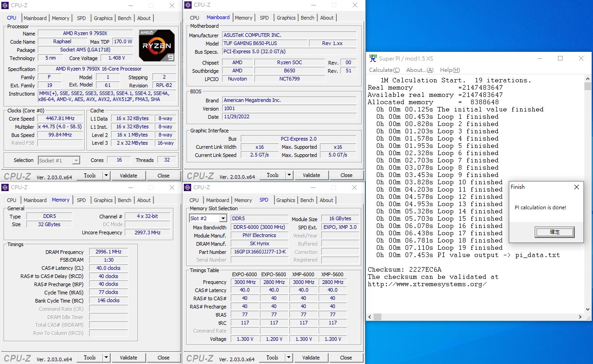Click CPU-Z app icon in SPD window title
Screen dimensions: 593x364
188,187
